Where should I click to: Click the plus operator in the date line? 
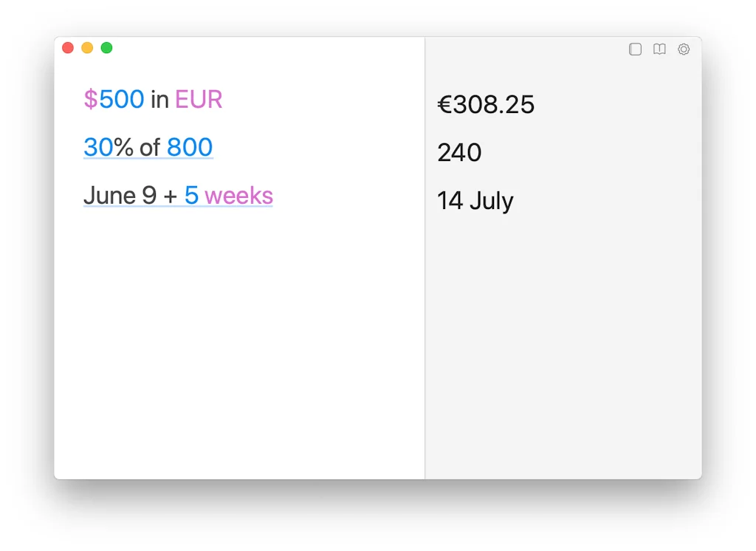171,196
